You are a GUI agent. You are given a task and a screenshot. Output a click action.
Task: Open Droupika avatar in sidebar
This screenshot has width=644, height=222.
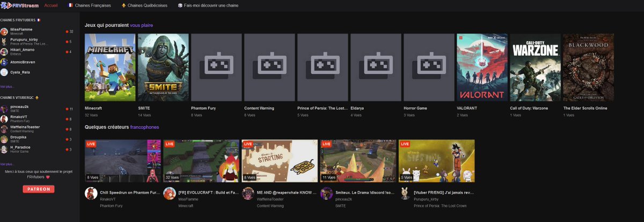(x=4, y=139)
